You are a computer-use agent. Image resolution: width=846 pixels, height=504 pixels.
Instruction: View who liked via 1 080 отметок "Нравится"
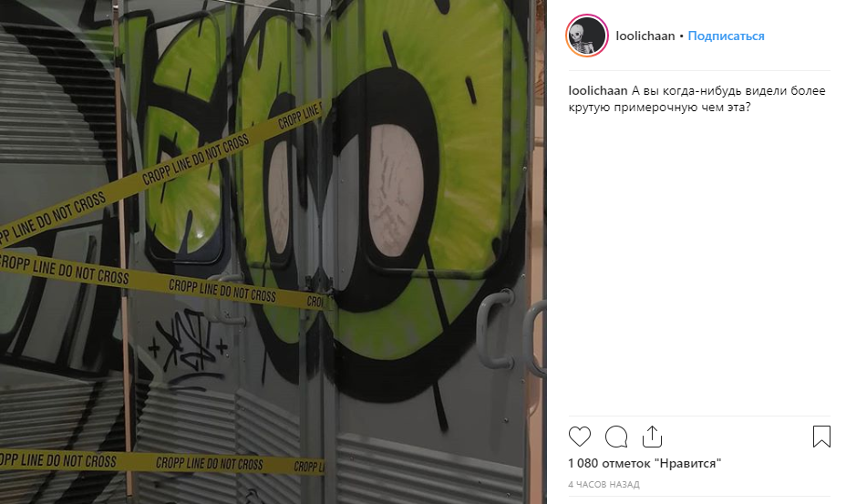tap(645, 463)
